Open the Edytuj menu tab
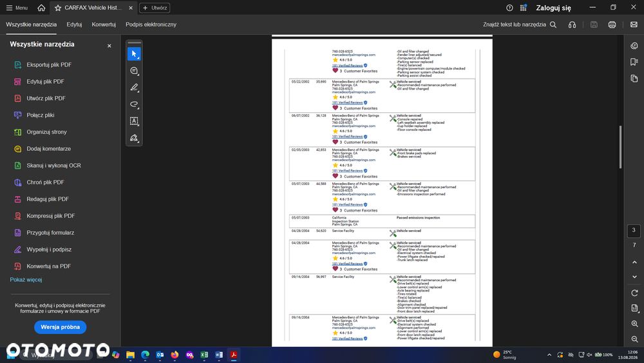The width and height of the screenshot is (644, 363). coord(74,25)
